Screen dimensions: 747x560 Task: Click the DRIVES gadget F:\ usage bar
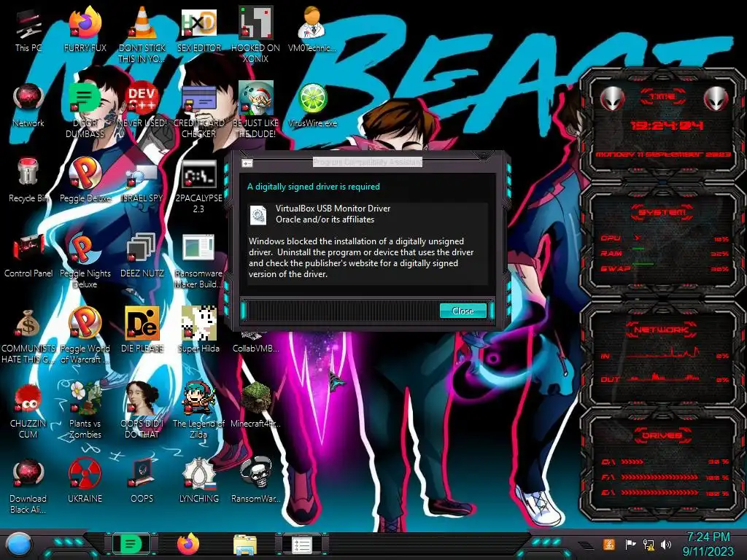coord(659,477)
